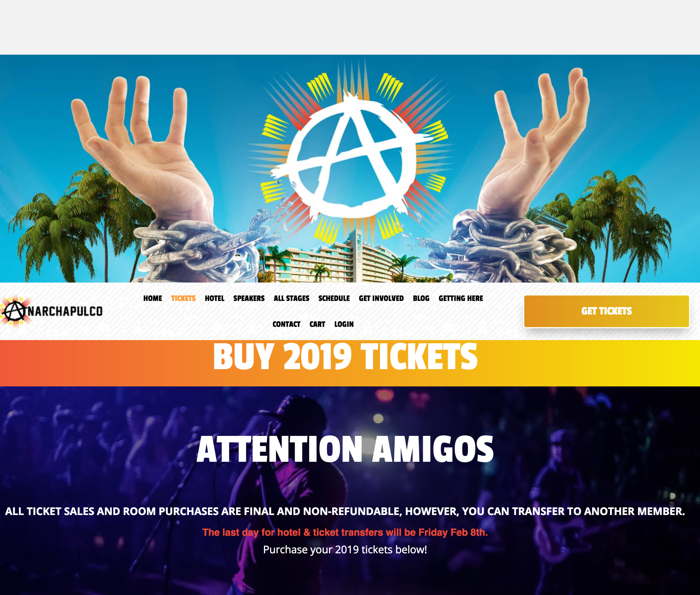Open the Speakers page
700x595 pixels.
coord(249,298)
